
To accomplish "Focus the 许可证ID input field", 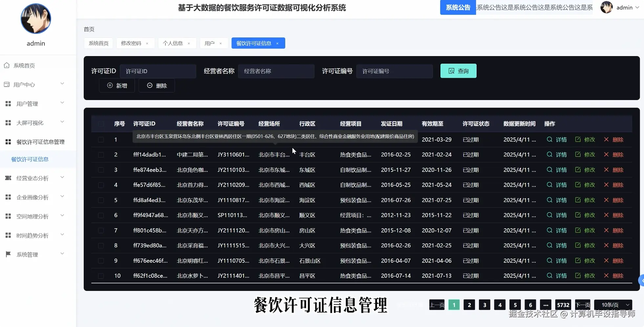I will click(158, 71).
